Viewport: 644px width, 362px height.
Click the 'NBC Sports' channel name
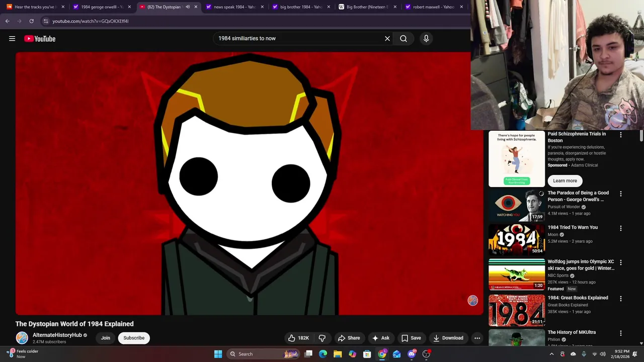tap(558, 276)
